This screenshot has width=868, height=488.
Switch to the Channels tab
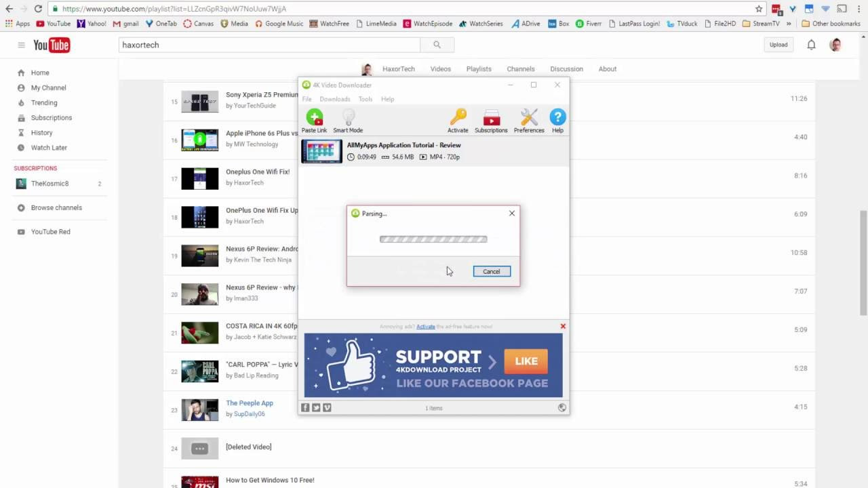tap(521, 68)
